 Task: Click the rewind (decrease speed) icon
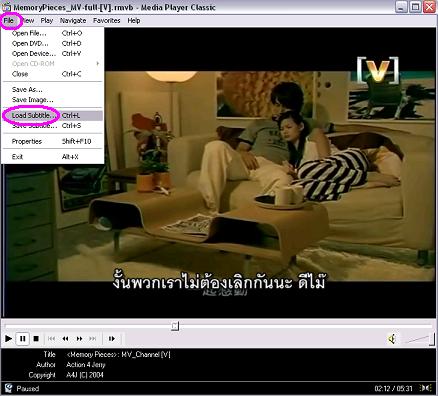[x=65, y=339]
